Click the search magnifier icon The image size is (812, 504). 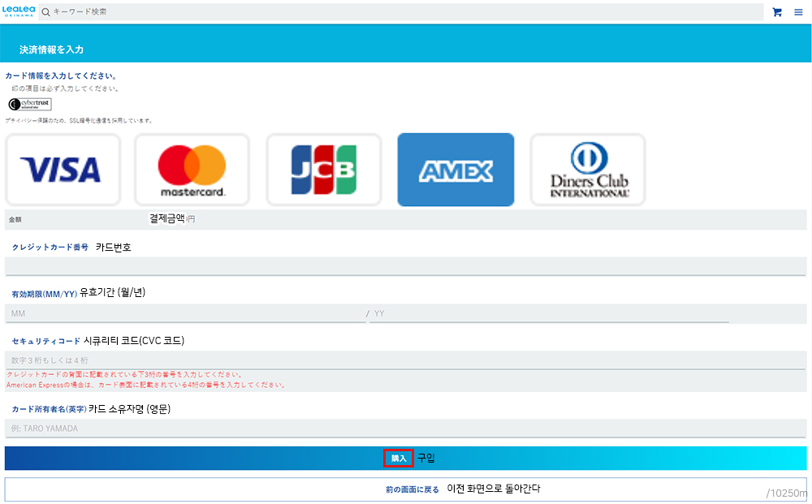[45, 12]
